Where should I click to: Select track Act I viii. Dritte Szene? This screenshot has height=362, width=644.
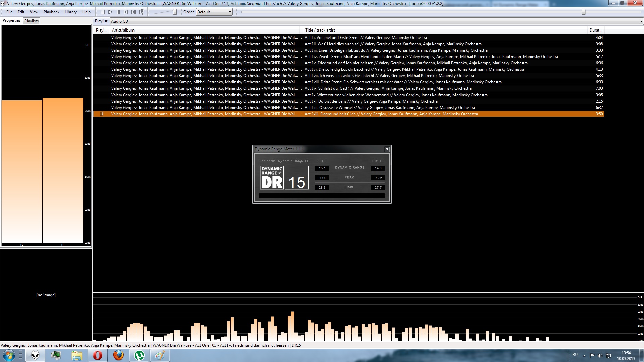point(349,82)
